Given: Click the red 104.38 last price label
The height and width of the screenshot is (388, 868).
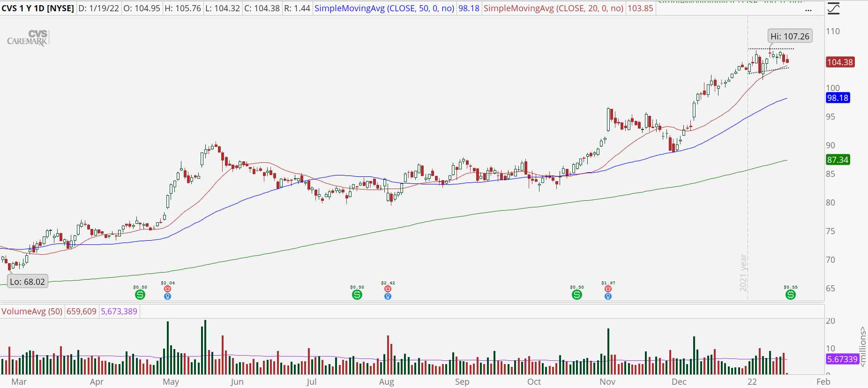Looking at the screenshot, I should point(840,62).
